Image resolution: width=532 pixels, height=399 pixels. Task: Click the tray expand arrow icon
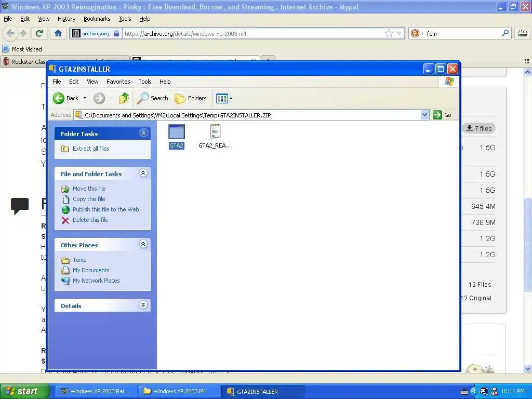coord(474,391)
